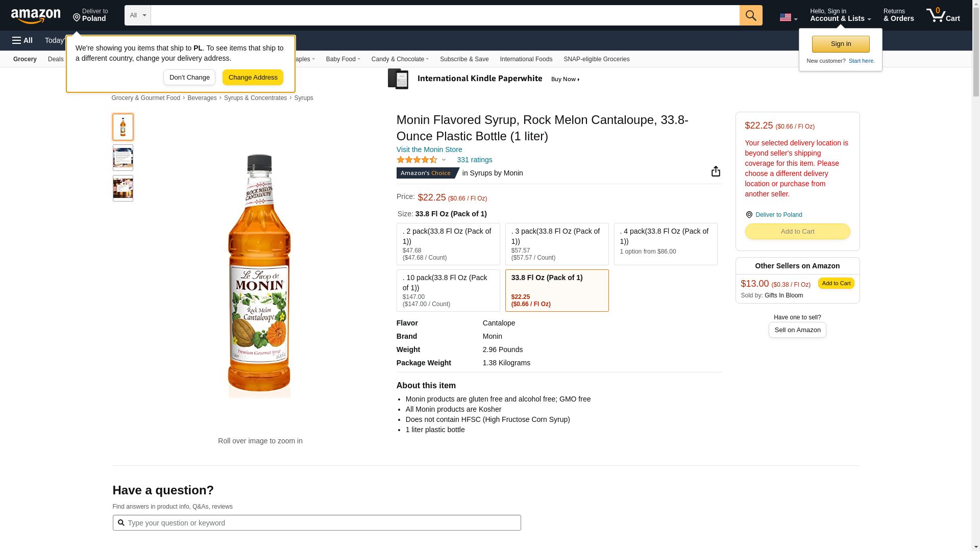
Task: Click the share icon
Action: click(716, 171)
